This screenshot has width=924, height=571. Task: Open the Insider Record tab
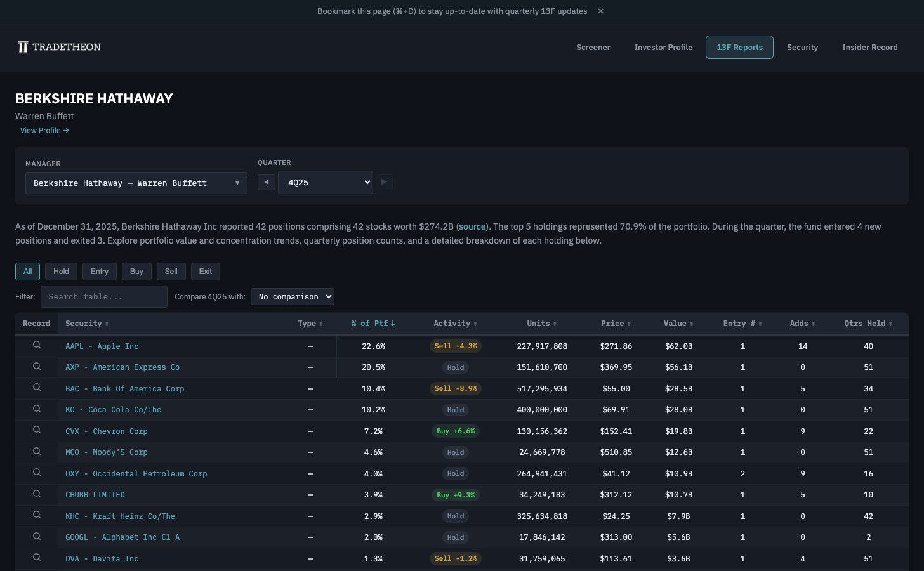869,48
